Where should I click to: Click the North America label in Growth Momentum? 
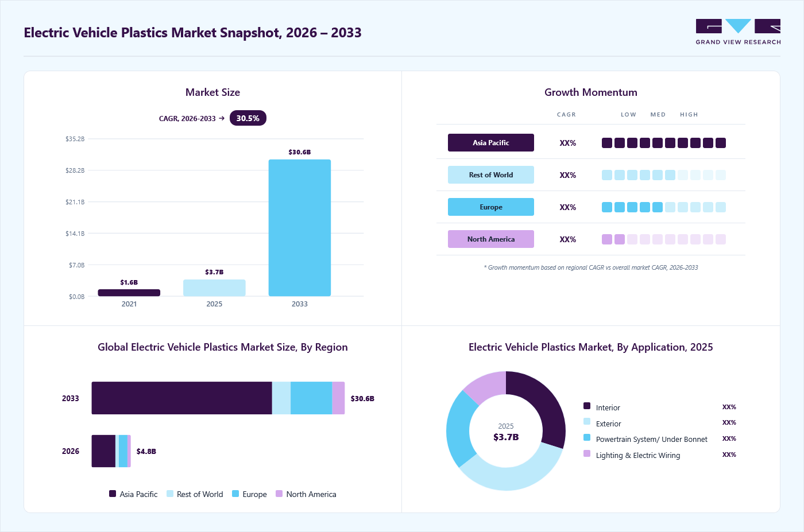[x=491, y=239]
